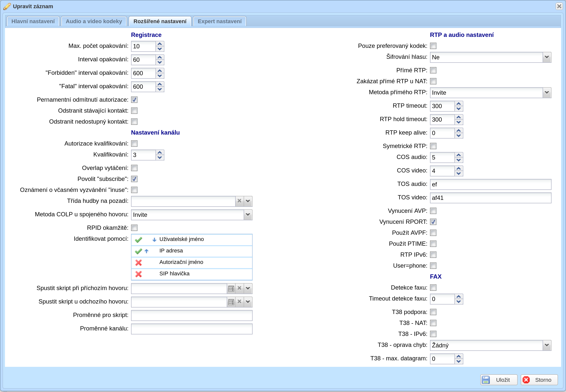Click the Uložit save button

(499, 380)
